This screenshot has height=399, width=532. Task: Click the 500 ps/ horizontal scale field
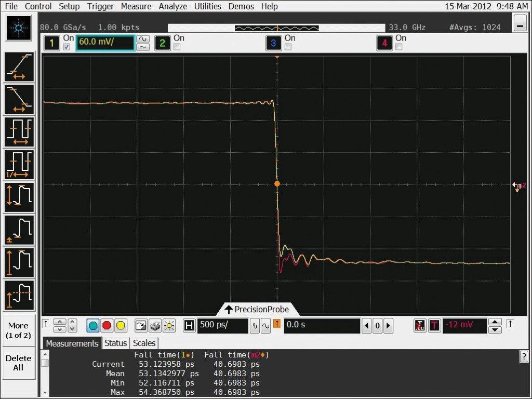(x=222, y=326)
